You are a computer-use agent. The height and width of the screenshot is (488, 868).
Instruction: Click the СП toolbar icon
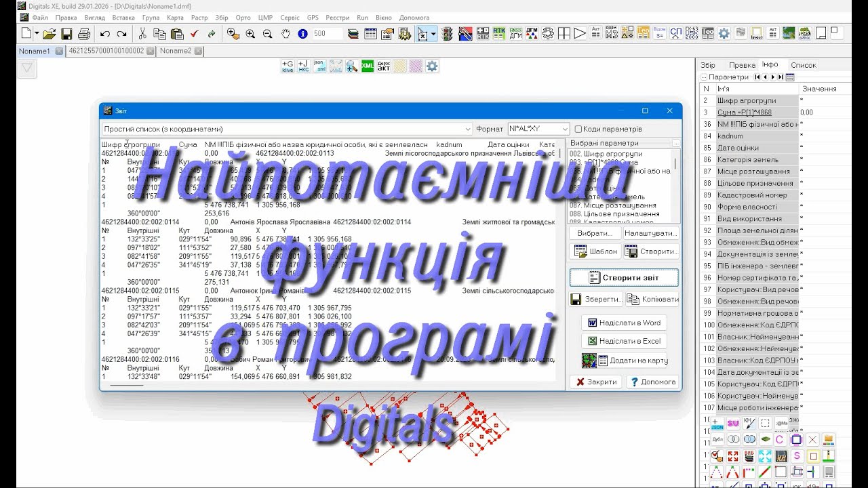coord(676,33)
